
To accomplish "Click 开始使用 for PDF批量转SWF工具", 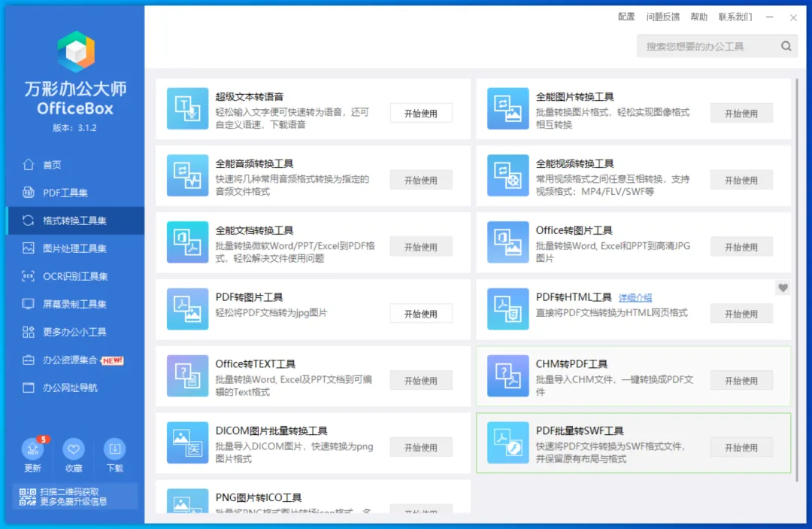I will [x=741, y=448].
